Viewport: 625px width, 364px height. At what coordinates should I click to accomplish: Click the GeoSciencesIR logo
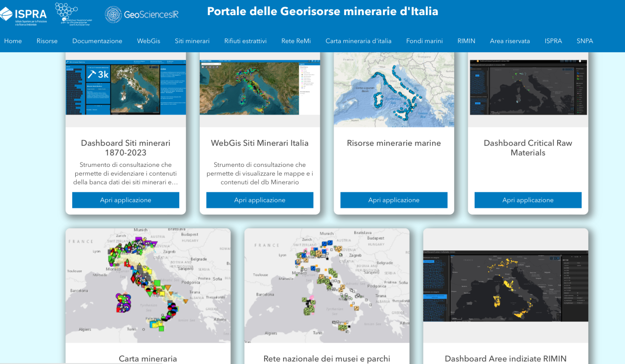(x=142, y=15)
